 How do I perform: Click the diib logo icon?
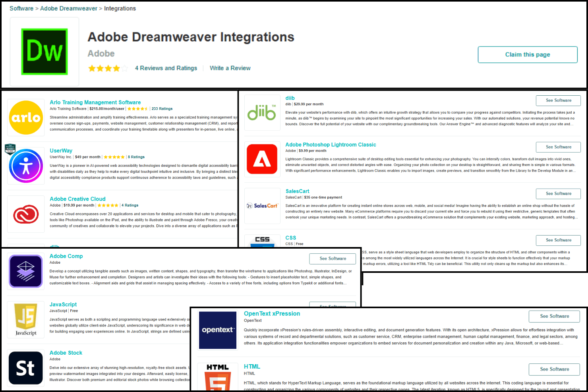pos(262,113)
